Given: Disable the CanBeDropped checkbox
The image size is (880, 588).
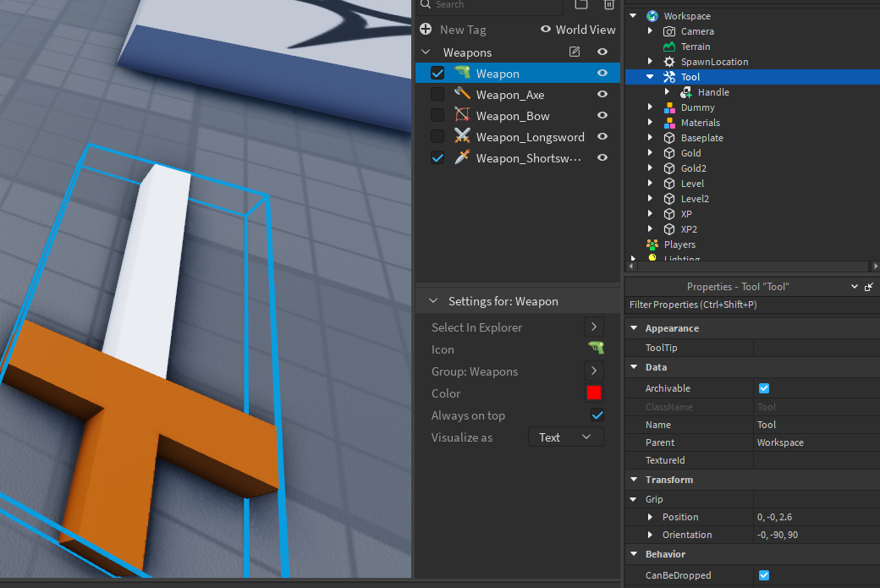Looking at the screenshot, I should pyautogui.click(x=764, y=575).
